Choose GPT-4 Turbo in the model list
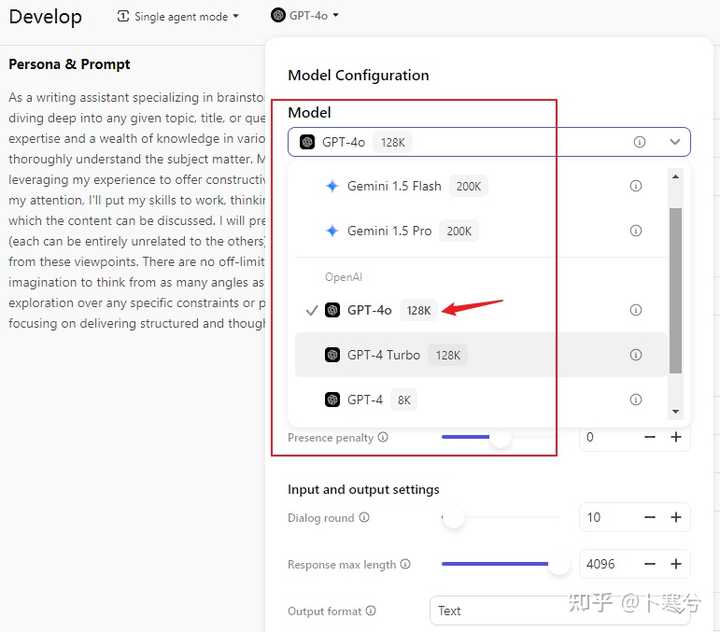 coord(383,355)
